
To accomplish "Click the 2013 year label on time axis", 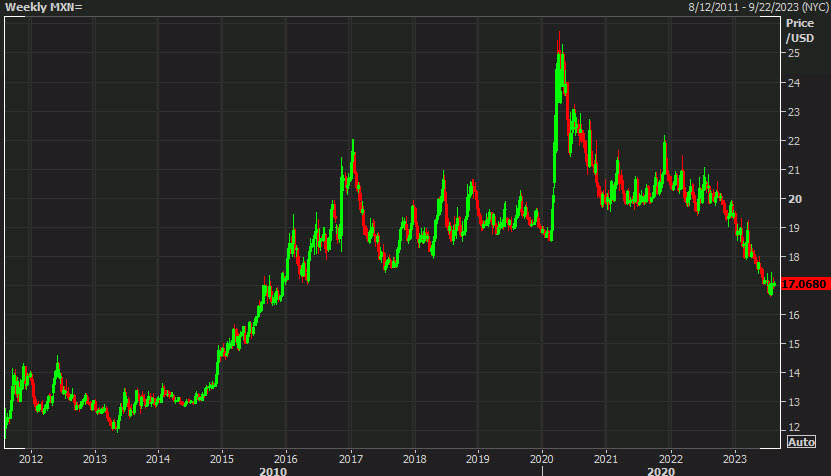I will pyautogui.click(x=94, y=459).
